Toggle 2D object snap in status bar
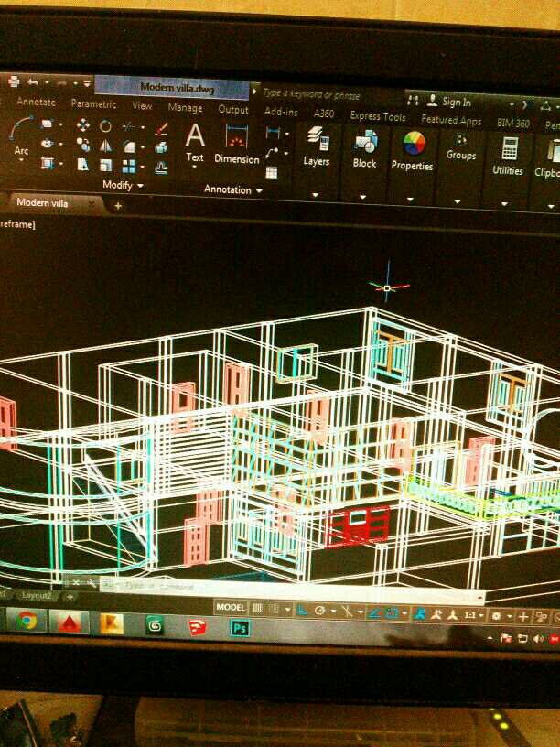The width and height of the screenshot is (560, 747). click(x=392, y=612)
